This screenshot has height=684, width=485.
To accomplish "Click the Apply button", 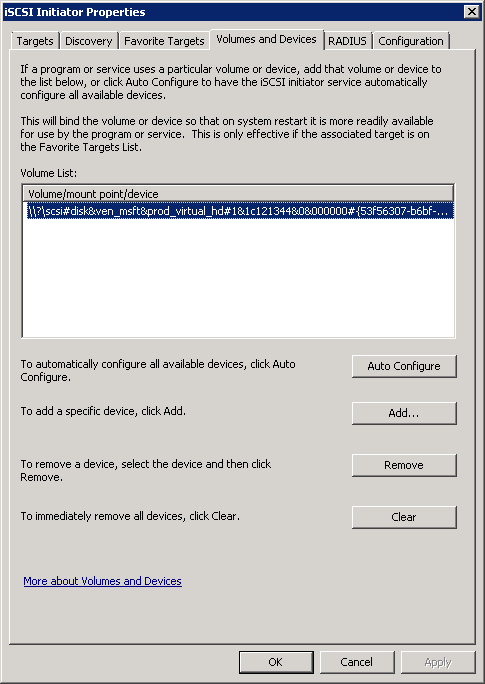I will tap(438, 662).
